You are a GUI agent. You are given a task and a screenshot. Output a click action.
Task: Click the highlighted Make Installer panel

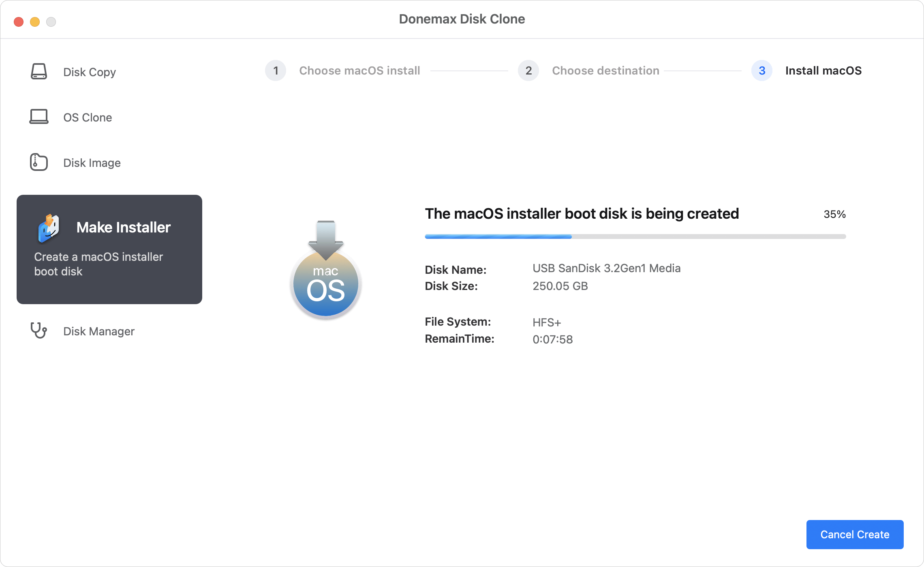(109, 249)
